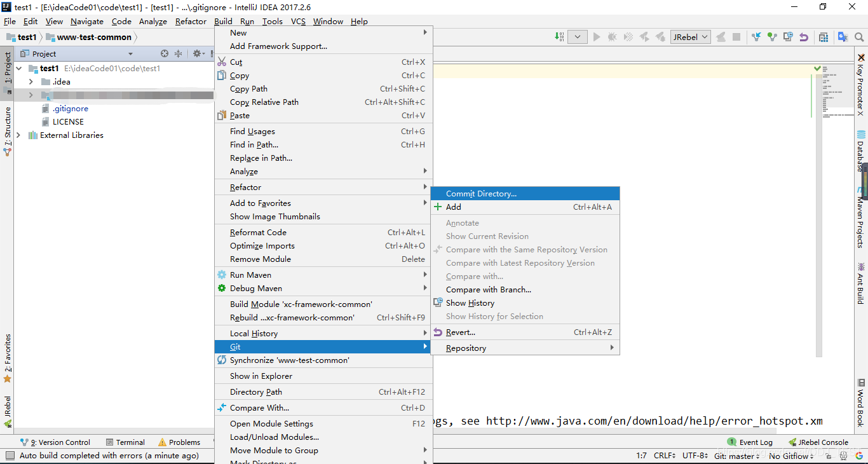The image size is (868, 464).
Task: Select Synchronize 'www-test-common' entry
Action: [323, 360]
